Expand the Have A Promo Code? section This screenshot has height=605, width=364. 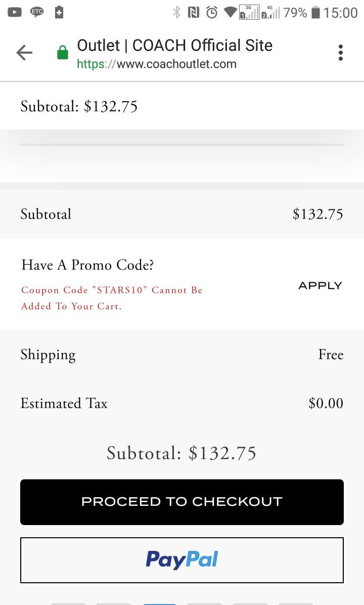87,265
